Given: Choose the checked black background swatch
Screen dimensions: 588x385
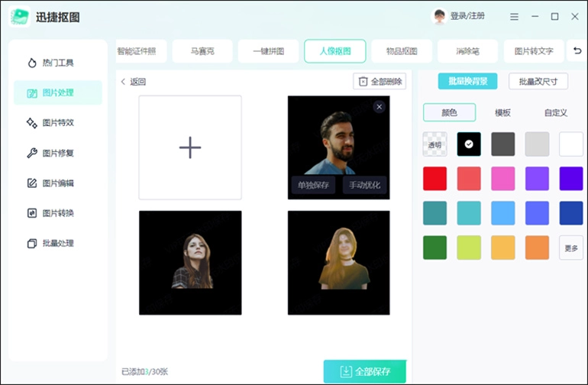Looking at the screenshot, I should click(x=469, y=144).
